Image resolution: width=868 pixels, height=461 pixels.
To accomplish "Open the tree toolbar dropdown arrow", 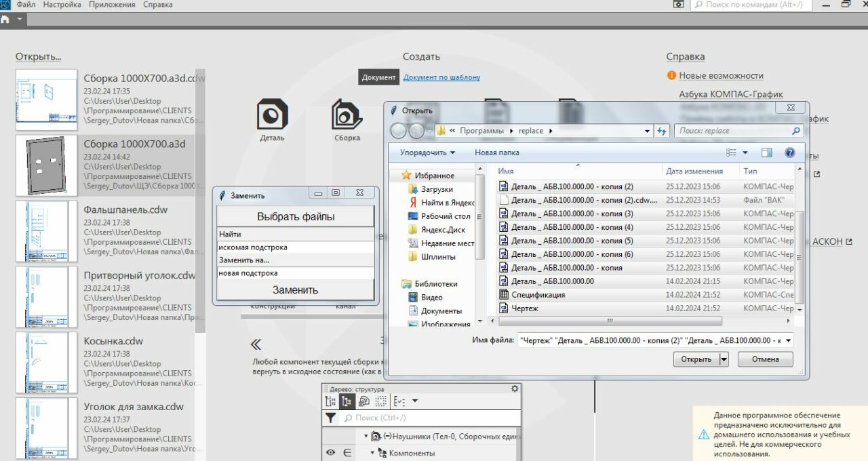I will tap(415, 401).
